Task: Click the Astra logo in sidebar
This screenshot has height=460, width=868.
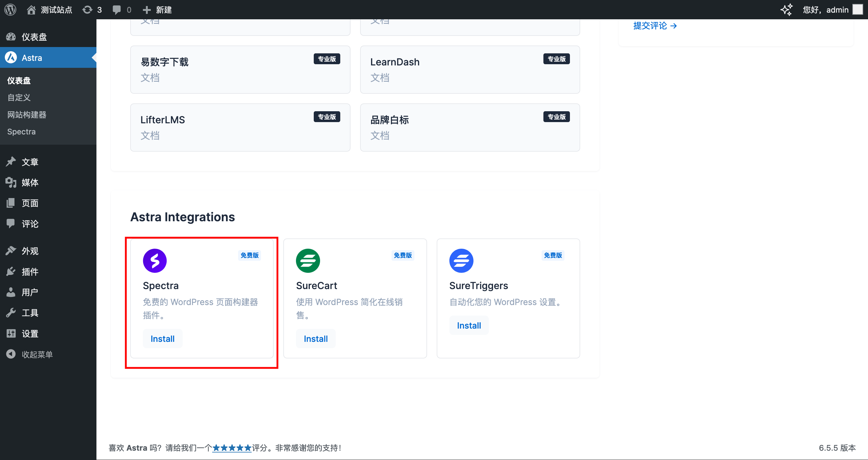Action: coord(11,58)
